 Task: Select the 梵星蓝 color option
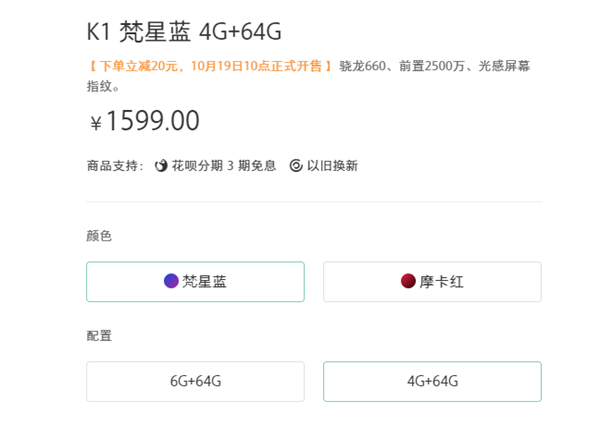[x=195, y=282]
